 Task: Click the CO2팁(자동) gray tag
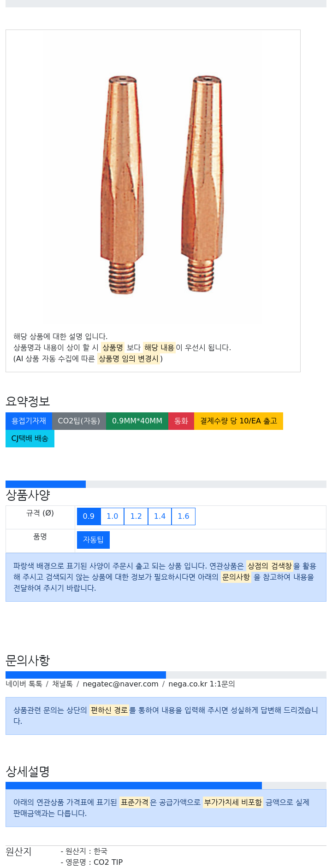[79, 421]
